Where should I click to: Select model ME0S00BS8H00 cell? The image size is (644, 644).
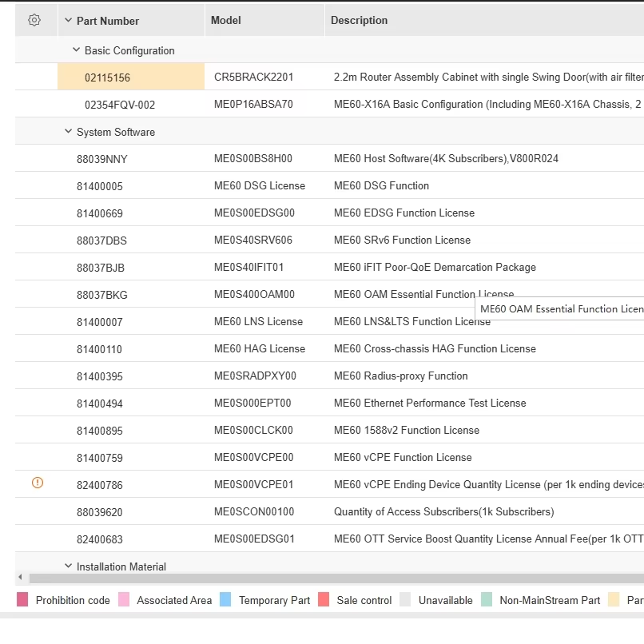tap(253, 159)
